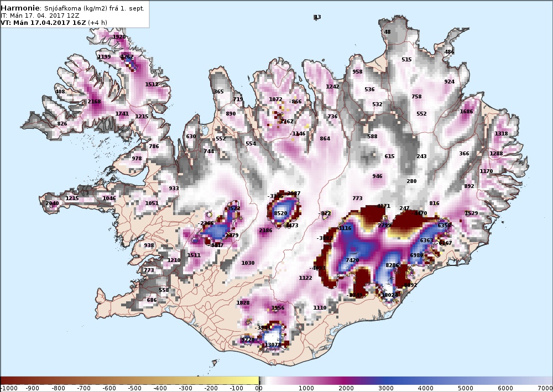Click the 8286 glacier value
This screenshot has width=553, height=392.
click(392, 265)
